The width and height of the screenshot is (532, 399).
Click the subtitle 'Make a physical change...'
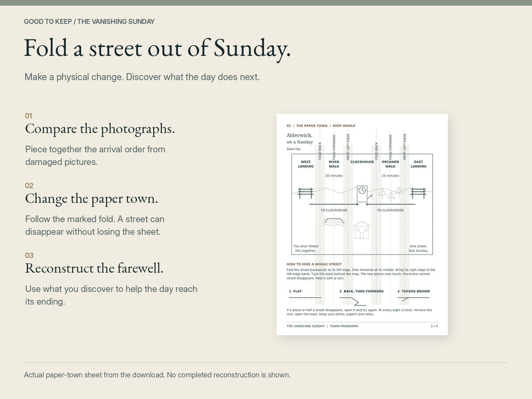click(142, 77)
